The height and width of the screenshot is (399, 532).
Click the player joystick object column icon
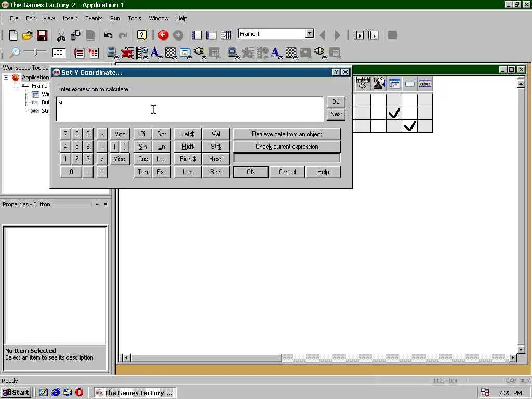[379, 84]
